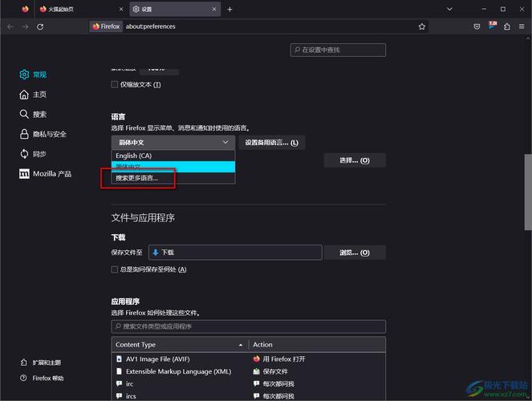Sort by the Content Type column header
532x401 pixels.
180,345
